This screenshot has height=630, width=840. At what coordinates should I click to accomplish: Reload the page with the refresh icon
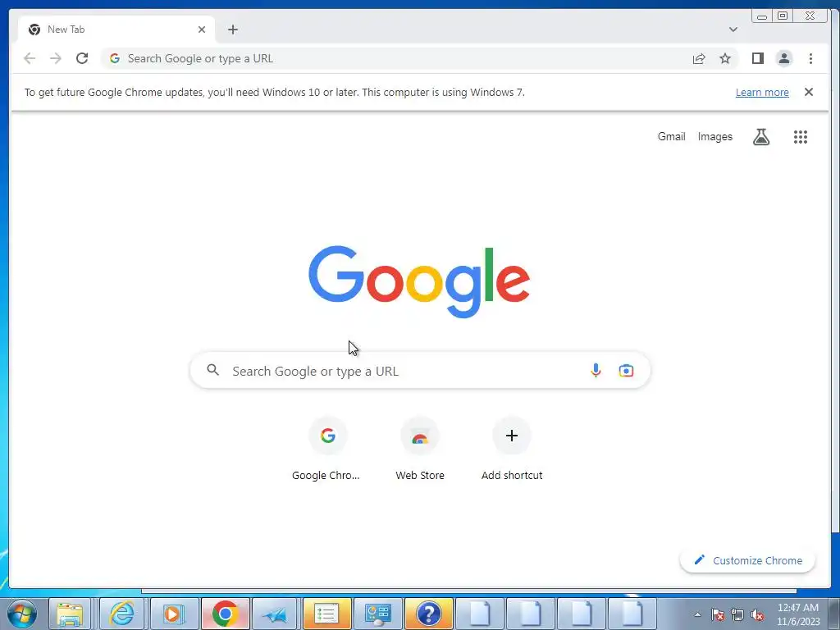[x=82, y=58]
